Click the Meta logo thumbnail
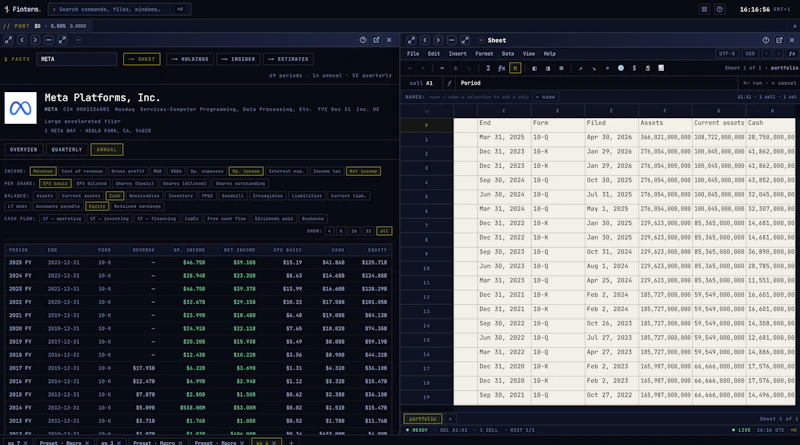 coord(20,108)
